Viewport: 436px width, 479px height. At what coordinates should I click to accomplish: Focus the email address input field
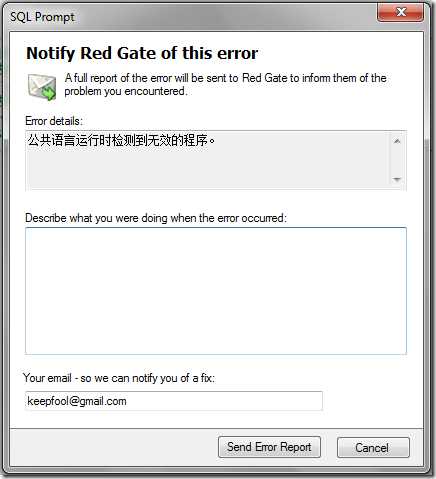pos(174,401)
